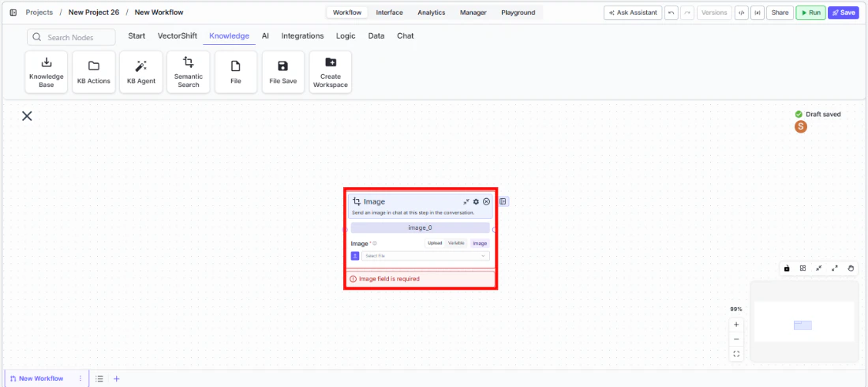Click the purple upload icon in Image node
The height and width of the screenshot is (387, 868).
(355, 256)
